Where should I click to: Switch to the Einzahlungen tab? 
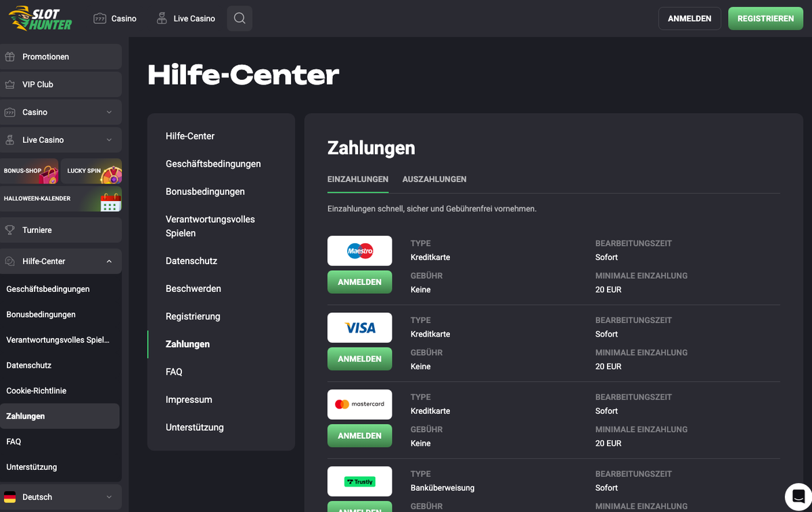point(358,179)
